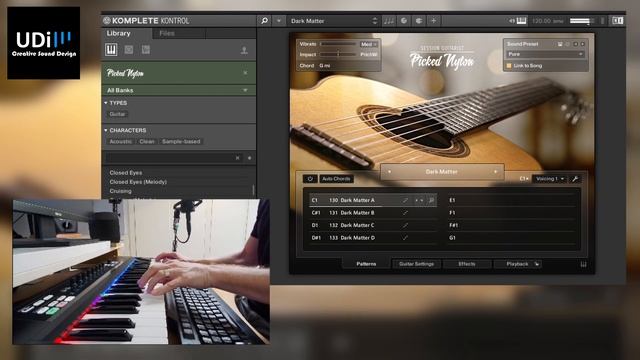Click the speaker icon in header

pyautogui.click(x=512, y=20)
